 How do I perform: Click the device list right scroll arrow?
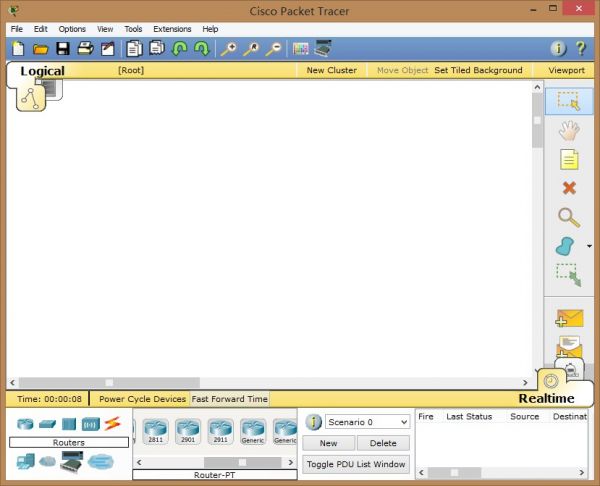pyautogui.click(x=290, y=462)
